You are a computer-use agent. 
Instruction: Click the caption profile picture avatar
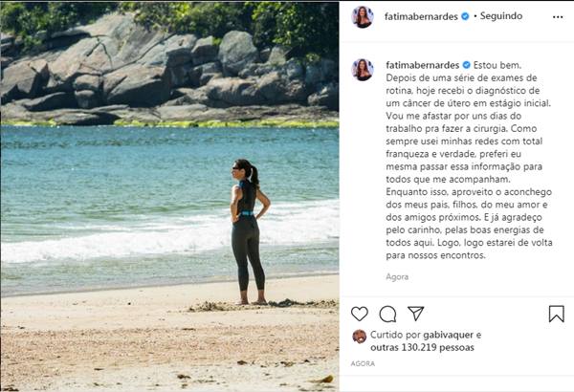364,69
